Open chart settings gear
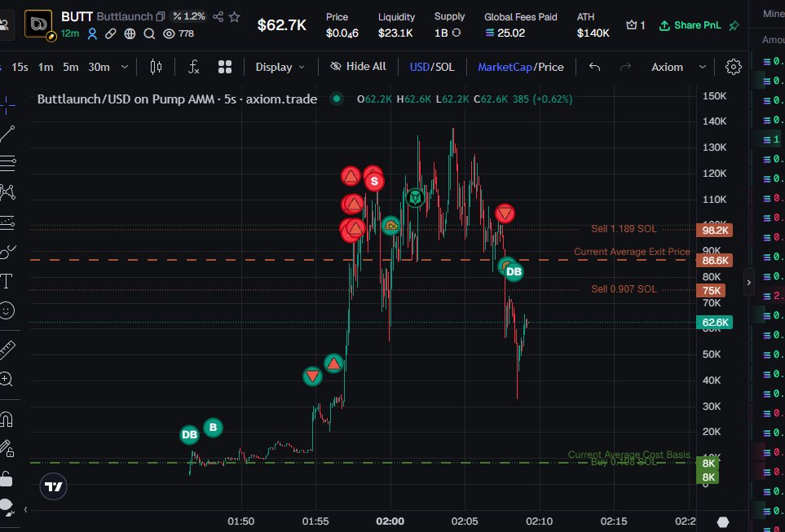Image resolution: width=785 pixels, height=532 pixels. [734, 67]
